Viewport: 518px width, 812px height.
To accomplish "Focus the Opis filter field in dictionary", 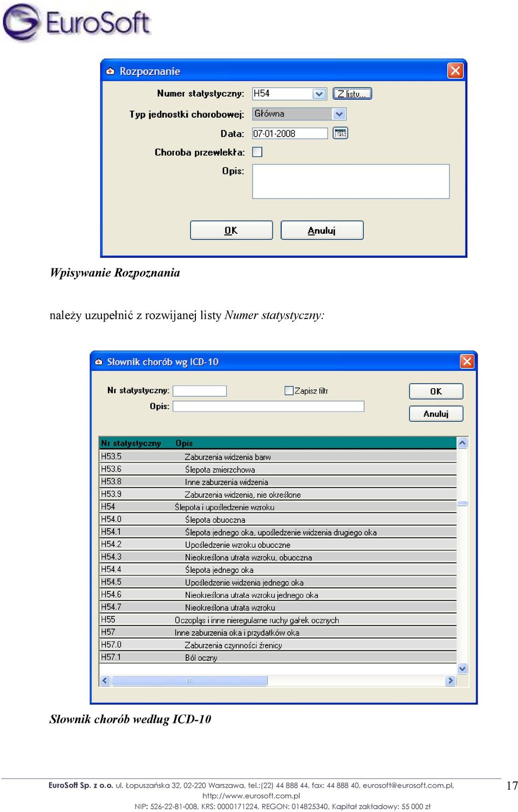I will click(x=268, y=406).
